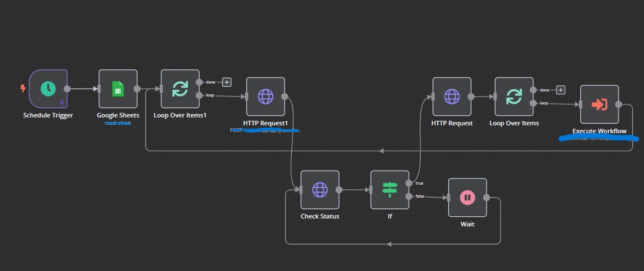Click the Loop Over Items1 loop output connector
644x271 pixels.
(x=199, y=95)
